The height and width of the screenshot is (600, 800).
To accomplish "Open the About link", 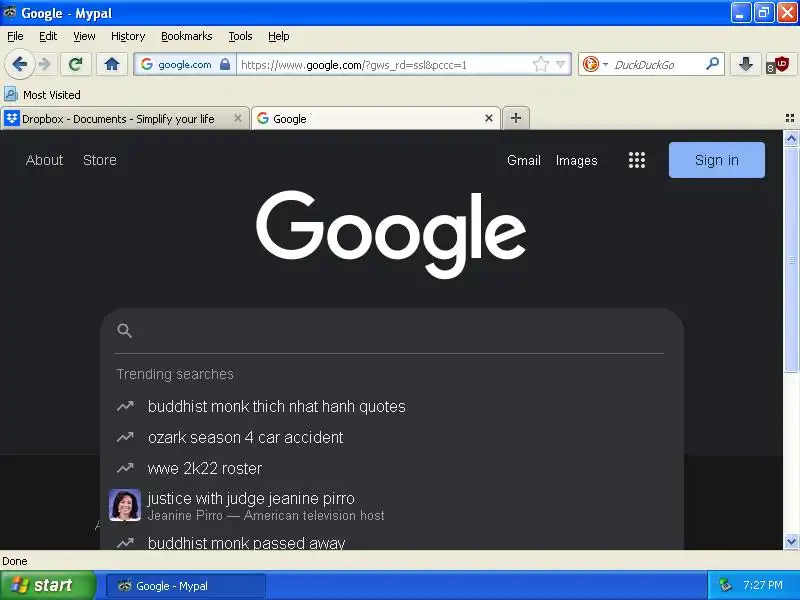I will pos(44,160).
